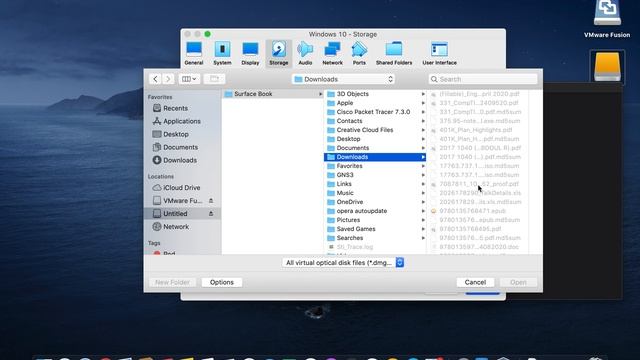Click the New Folder button
Viewport: 640px width, 360px height.
[x=172, y=282]
